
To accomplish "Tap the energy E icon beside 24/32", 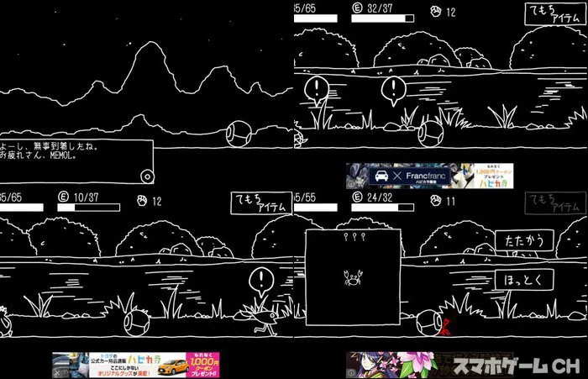I will (357, 197).
